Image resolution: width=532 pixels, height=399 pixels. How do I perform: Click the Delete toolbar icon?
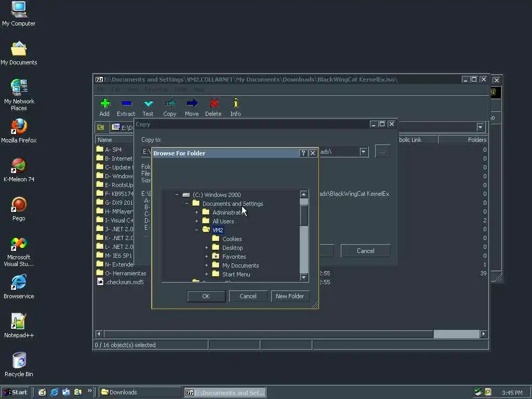click(x=214, y=107)
